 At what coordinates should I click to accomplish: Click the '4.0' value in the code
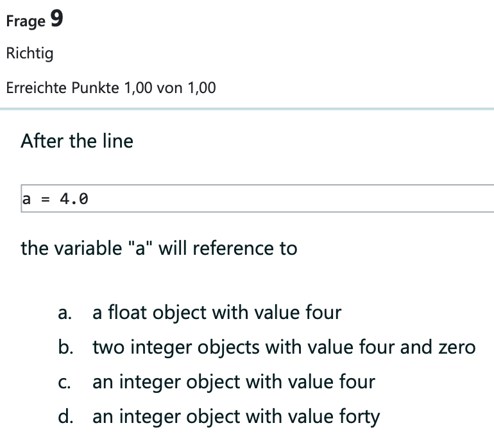[74, 199]
